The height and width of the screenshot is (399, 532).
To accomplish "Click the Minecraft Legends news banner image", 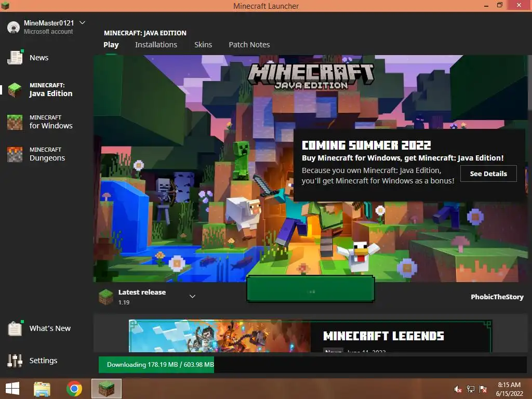I will (220, 336).
